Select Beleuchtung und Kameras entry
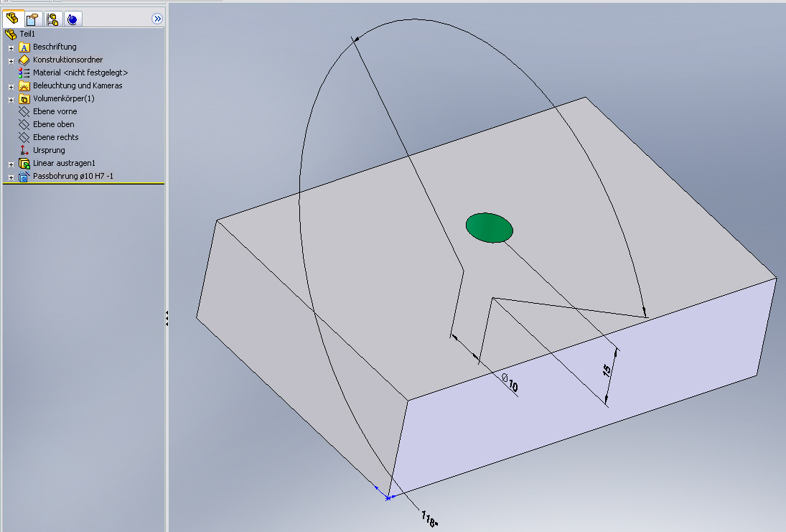Viewport: 786px width, 532px height. pyautogui.click(x=78, y=85)
